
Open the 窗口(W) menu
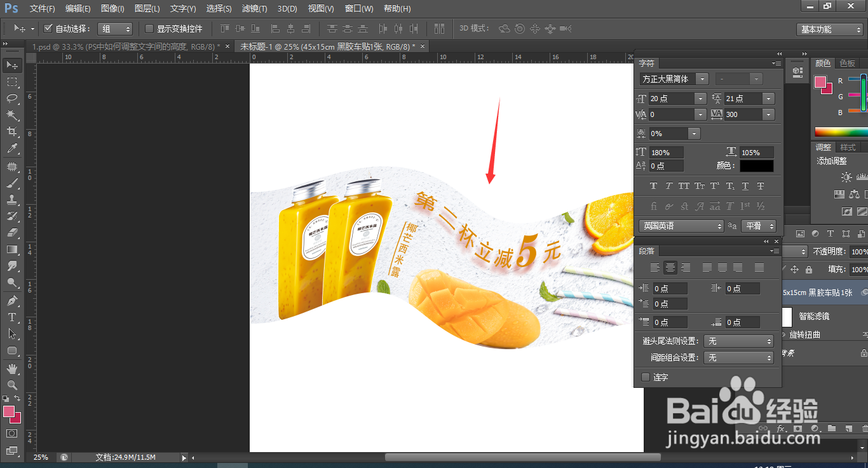(360, 8)
